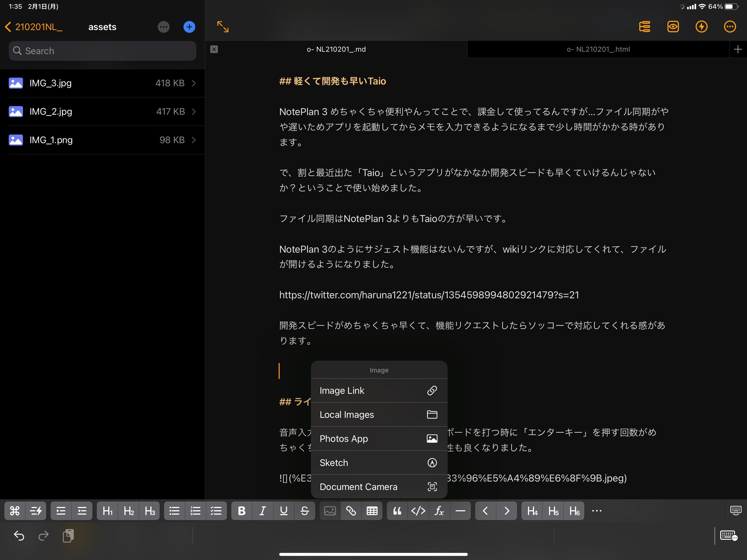Expand details chevron for IMG_3.jpg

(194, 83)
